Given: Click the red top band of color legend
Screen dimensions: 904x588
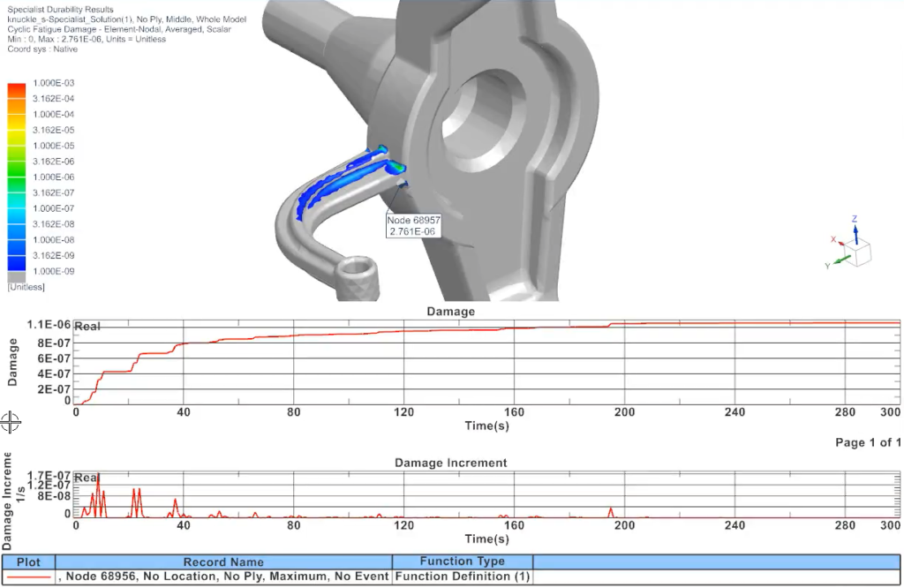Looking at the screenshot, I should click(x=17, y=90).
